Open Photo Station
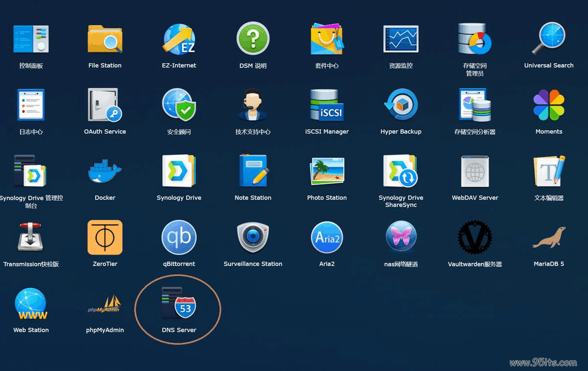Image resolution: width=588 pixels, height=371 pixels. click(x=327, y=171)
